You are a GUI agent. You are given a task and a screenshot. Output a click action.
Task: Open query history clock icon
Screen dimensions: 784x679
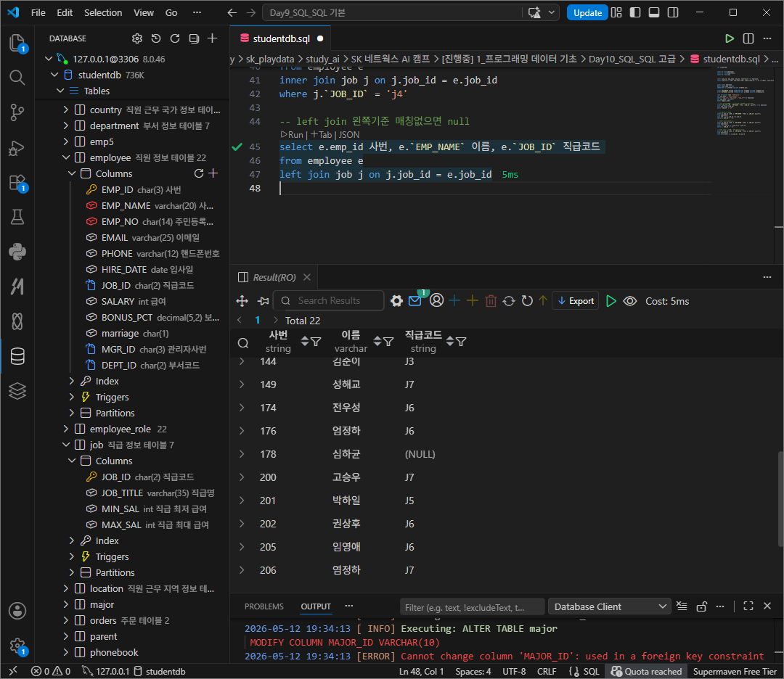point(156,38)
